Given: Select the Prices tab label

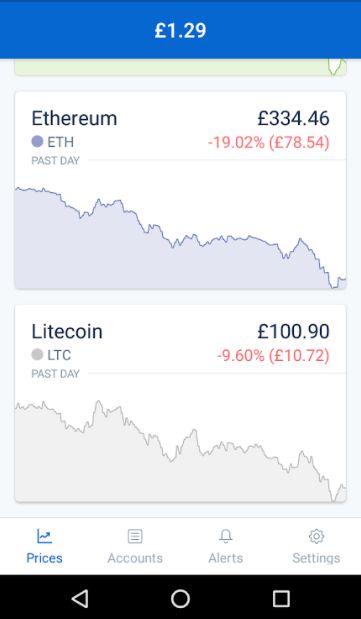Looking at the screenshot, I should pyautogui.click(x=44, y=558).
